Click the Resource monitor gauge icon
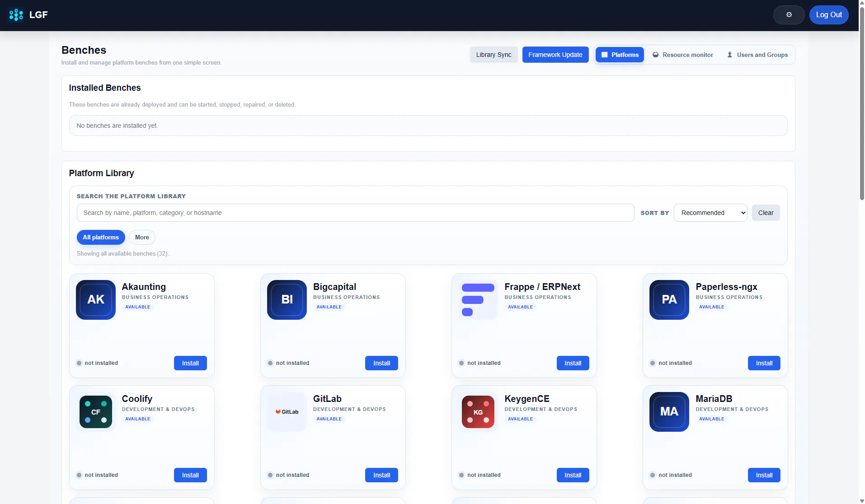Screen dimensions: 865x504 [655, 55]
